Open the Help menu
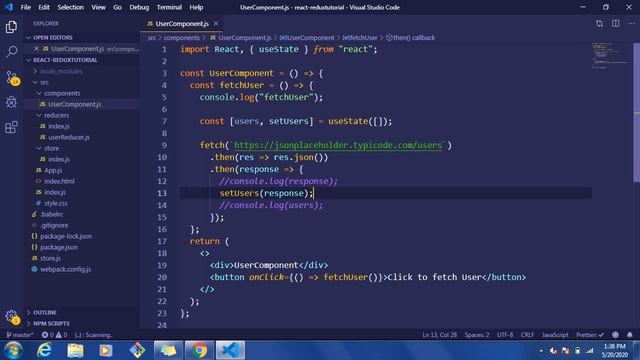 coord(196,7)
